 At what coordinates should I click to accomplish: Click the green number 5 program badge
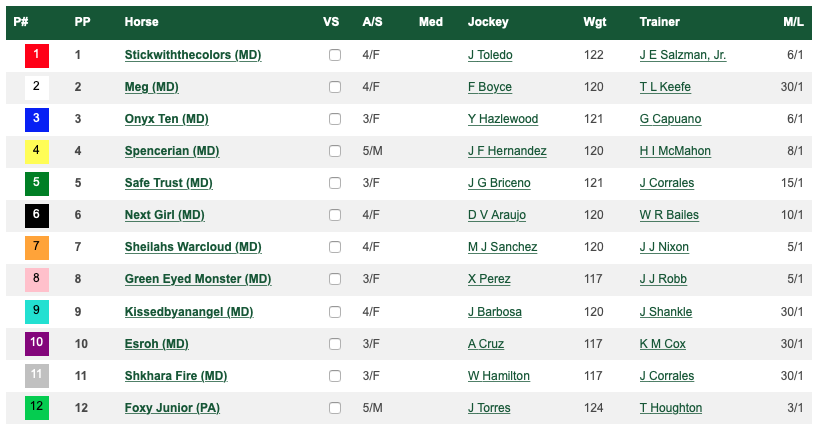(x=36, y=183)
